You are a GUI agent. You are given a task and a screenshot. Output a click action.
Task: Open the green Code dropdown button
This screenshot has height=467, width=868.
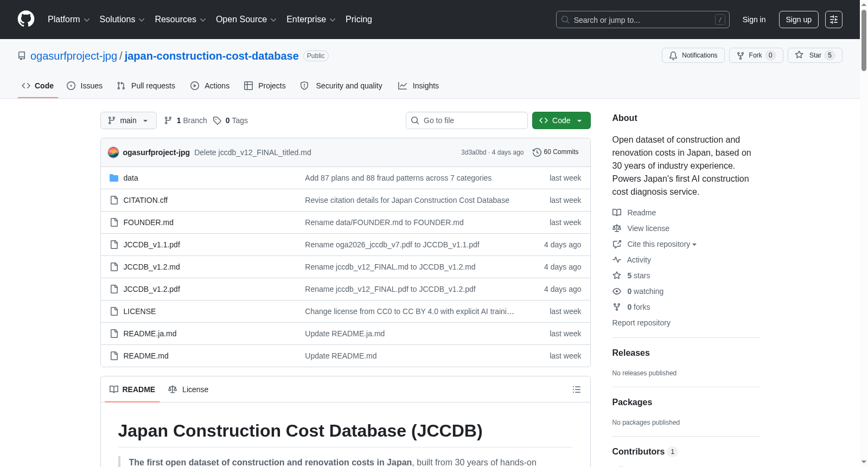click(561, 120)
